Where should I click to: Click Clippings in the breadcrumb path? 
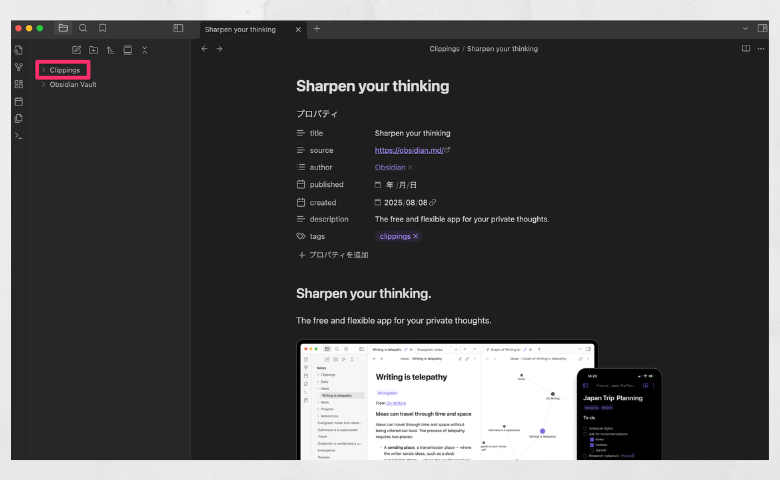pos(444,49)
